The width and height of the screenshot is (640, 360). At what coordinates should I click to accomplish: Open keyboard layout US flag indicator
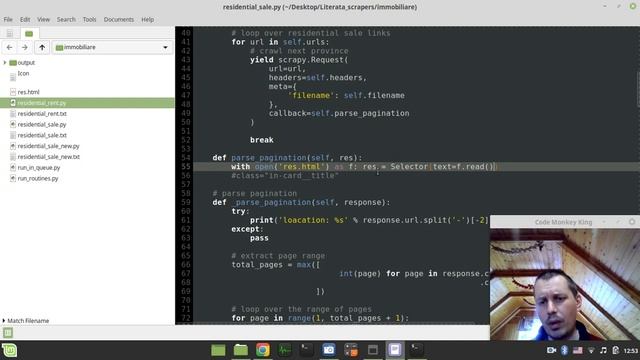coord(578,350)
